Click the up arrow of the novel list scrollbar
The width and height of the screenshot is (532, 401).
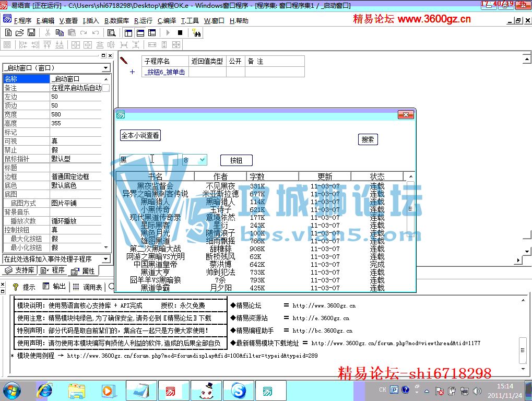(x=410, y=176)
